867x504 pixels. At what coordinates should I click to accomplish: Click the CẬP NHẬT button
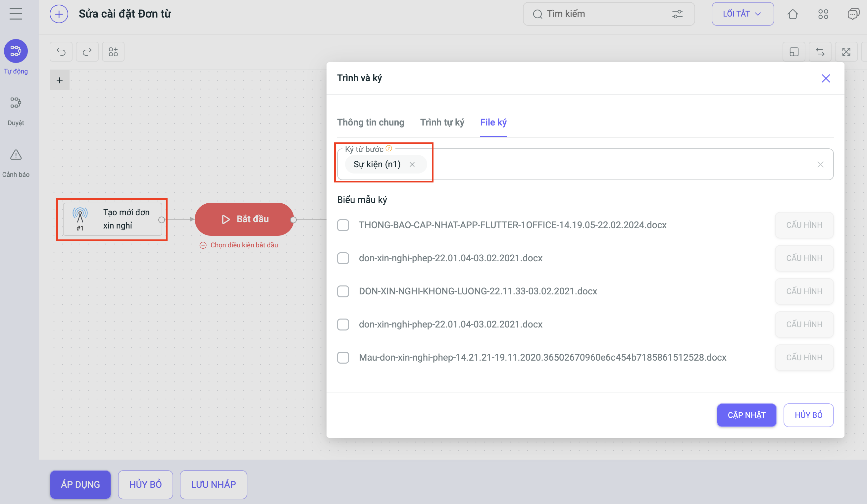click(746, 415)
